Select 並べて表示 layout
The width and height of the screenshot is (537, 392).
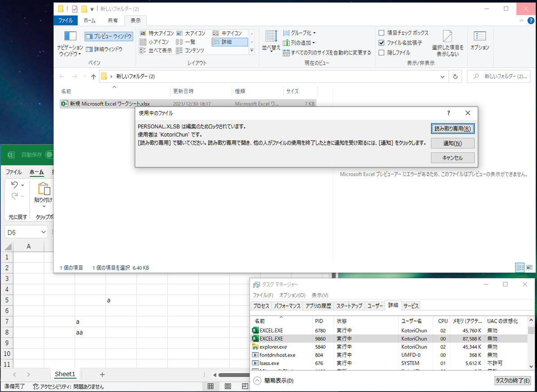click(155, 51)
